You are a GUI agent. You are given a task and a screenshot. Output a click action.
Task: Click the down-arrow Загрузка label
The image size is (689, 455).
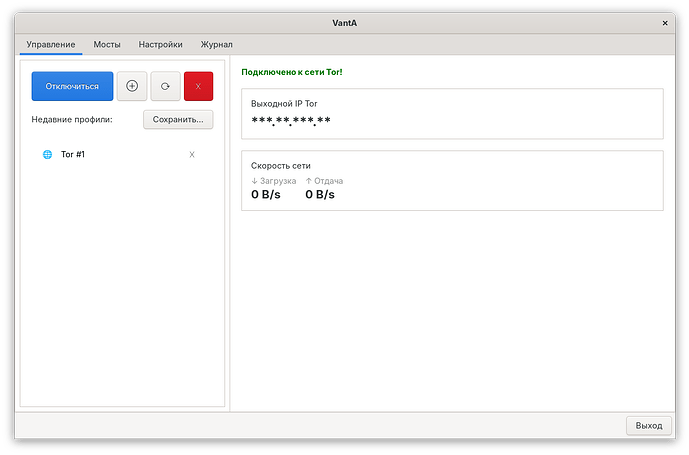click(273, 181)
